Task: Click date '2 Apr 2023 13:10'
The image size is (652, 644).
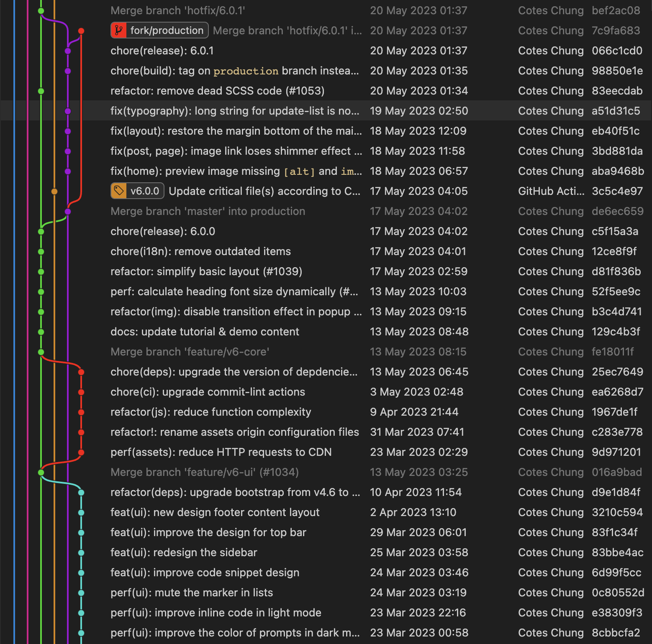Action: point(413,512)
